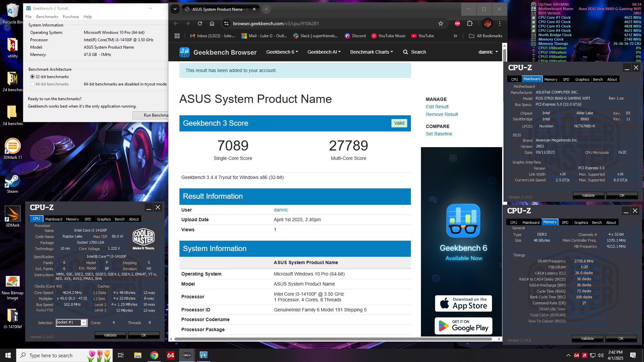644x362 pixels.
Task: Open File Explorer from taskbar
Action: click(138, 355)
